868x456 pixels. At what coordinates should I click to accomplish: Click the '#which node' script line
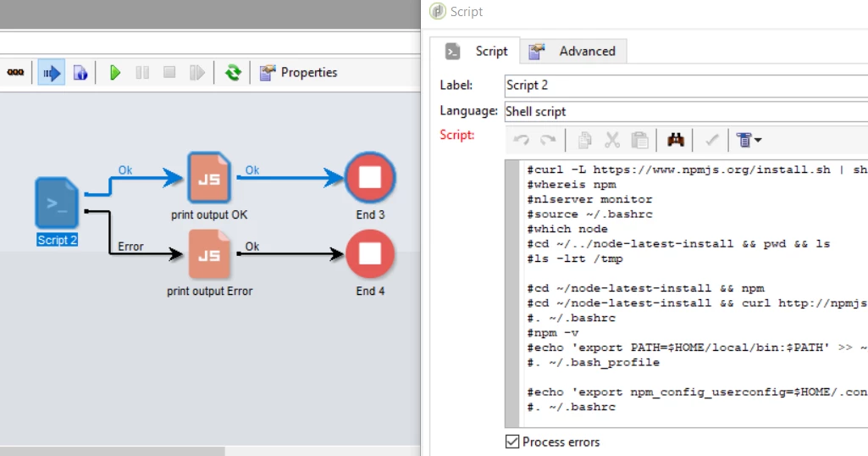tap(567, 229)
